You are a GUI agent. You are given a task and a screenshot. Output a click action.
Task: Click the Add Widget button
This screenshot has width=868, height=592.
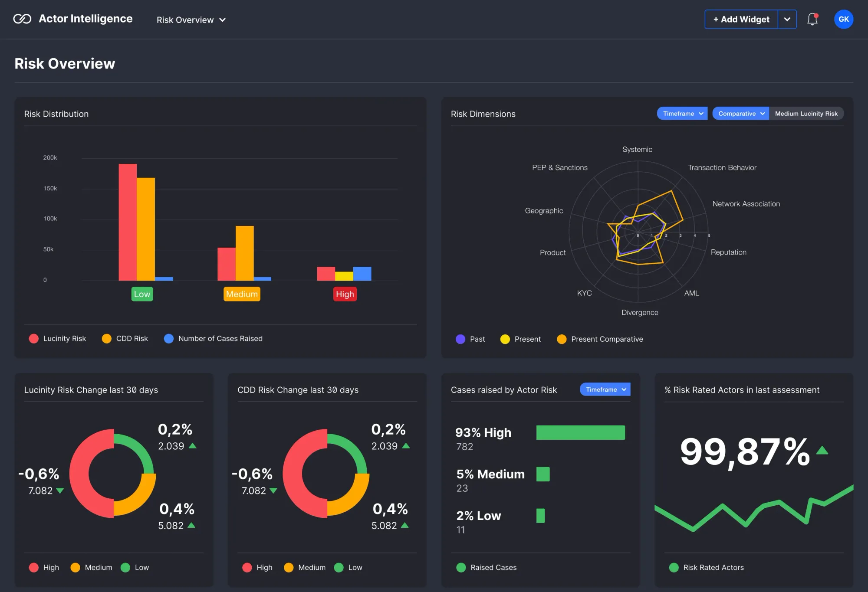[741, 20]
